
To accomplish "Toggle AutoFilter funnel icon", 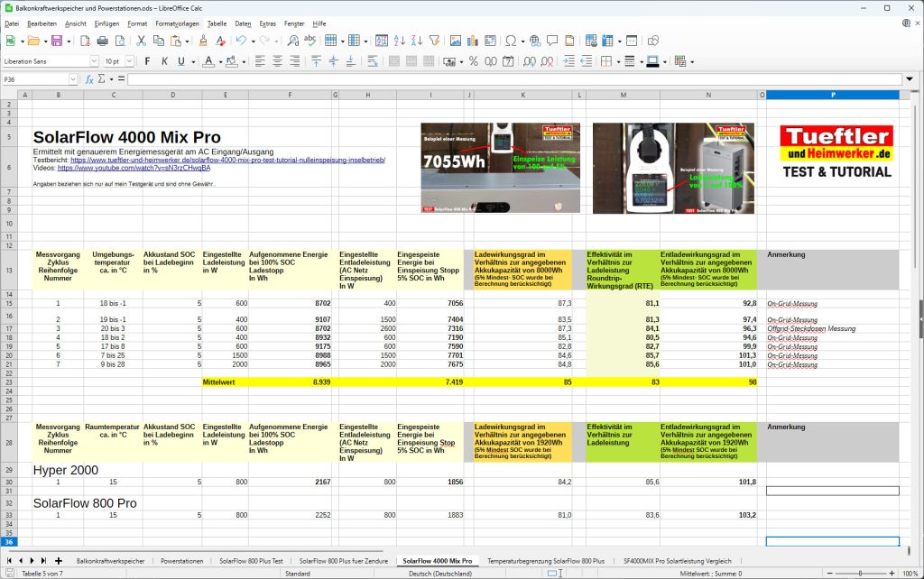I will coord(434,41).
